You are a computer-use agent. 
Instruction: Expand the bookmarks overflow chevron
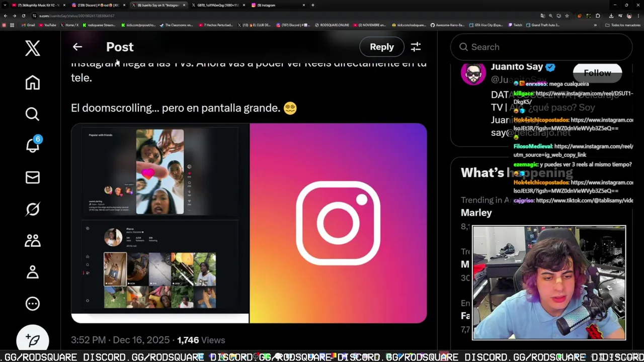click(595, 25)
